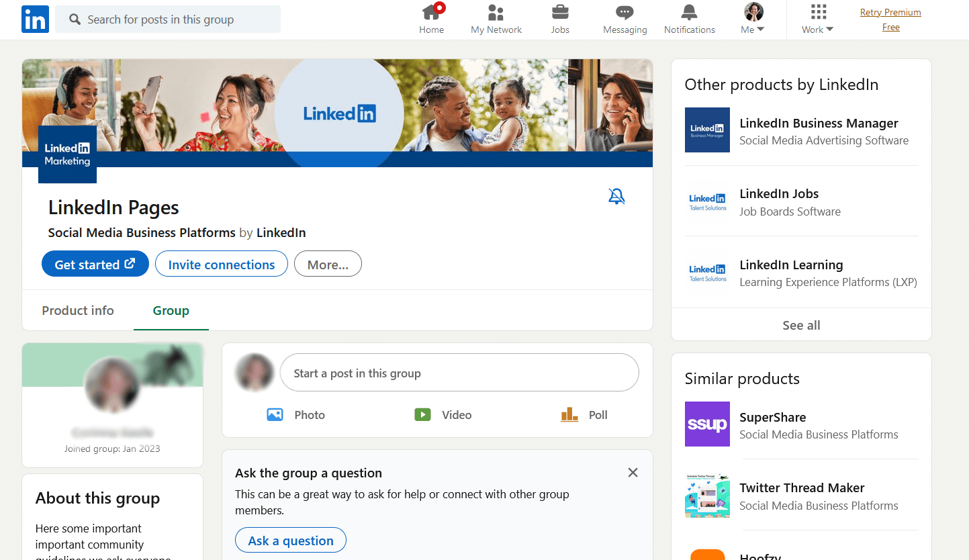Click the LinkedIn Marketing logo badge

click(67, 154)
